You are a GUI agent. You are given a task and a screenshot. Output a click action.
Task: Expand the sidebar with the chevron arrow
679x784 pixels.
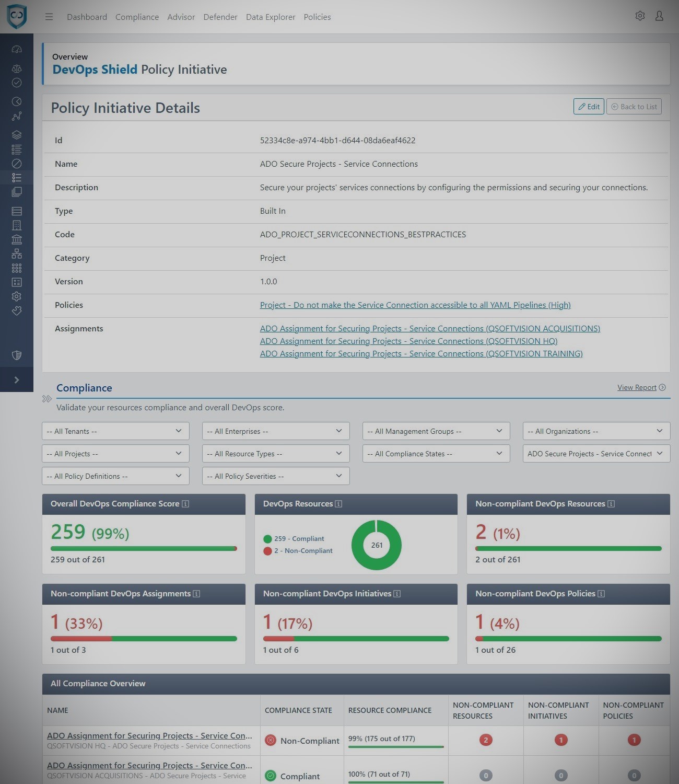[17, 380]
